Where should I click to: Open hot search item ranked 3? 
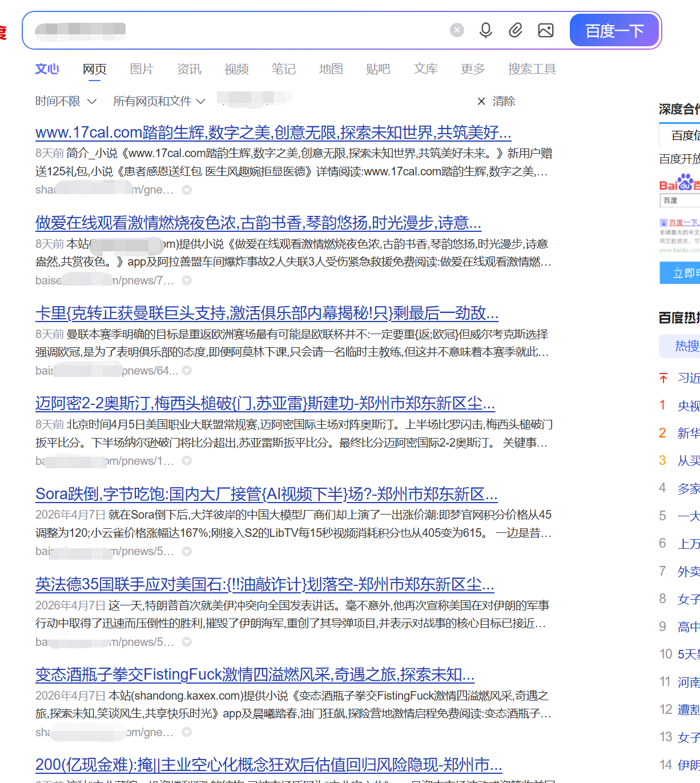pos(689,460)
